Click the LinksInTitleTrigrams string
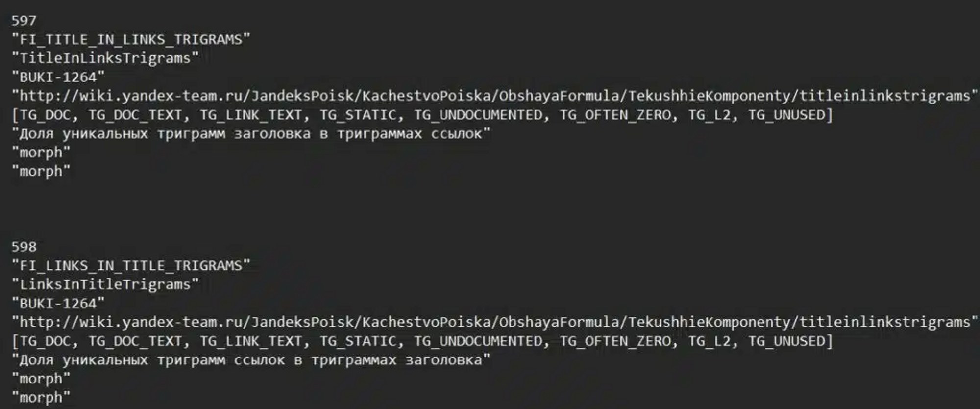Viewport: 980px width, 409px height. (x=105, y=284)
